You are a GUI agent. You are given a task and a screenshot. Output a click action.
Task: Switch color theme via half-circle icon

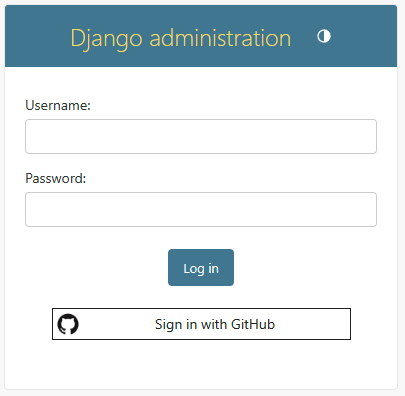click(324, 36)
